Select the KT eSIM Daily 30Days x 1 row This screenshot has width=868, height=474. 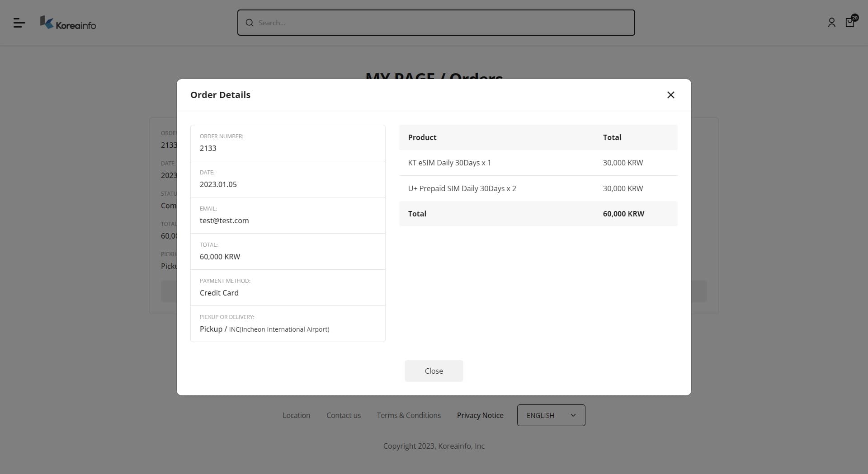click(x=538, y=163)
